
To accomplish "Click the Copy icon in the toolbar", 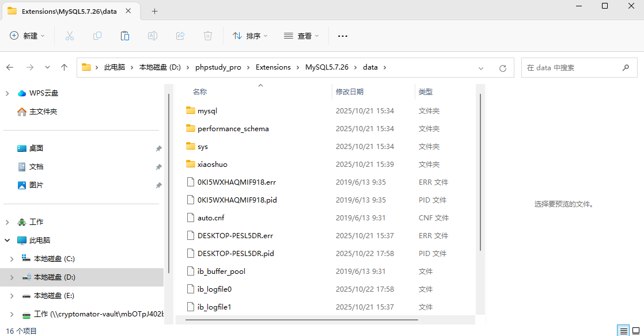I will tap(97, 36).
